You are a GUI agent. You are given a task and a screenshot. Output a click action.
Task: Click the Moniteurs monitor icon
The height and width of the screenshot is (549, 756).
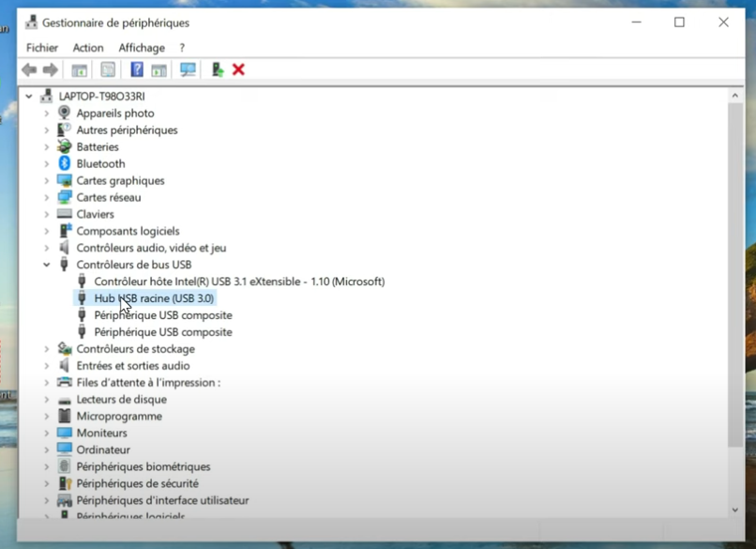(64, 433)
